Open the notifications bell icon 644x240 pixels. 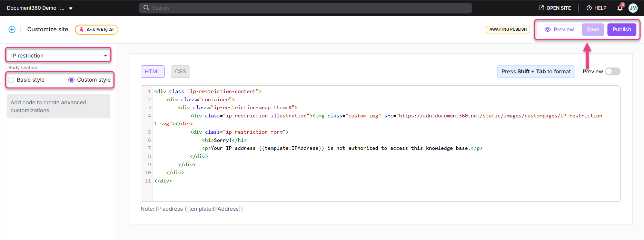pos(620,8)
